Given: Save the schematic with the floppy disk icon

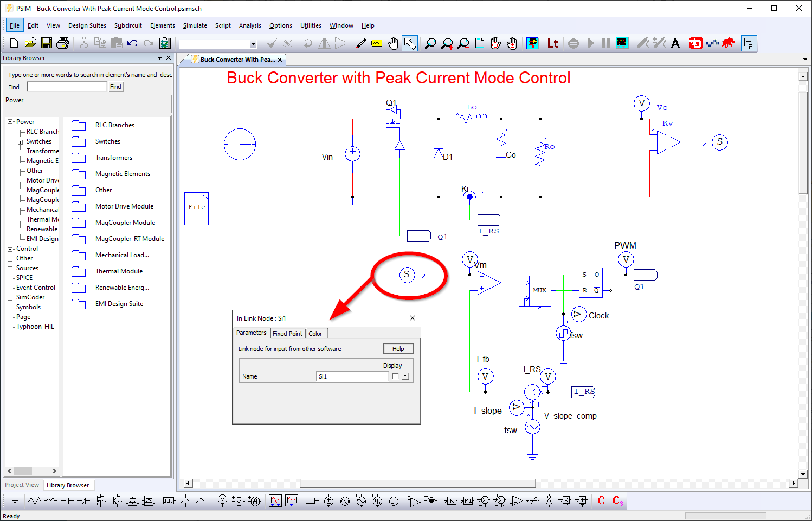Looking at the screenshot, I should pyautogui.click(x=47, y=43).
